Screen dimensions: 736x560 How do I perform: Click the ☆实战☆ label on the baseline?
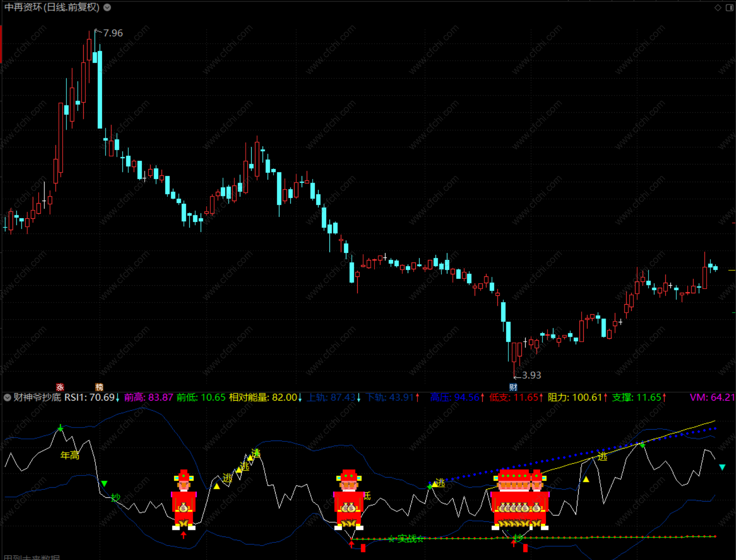[406, 539]
